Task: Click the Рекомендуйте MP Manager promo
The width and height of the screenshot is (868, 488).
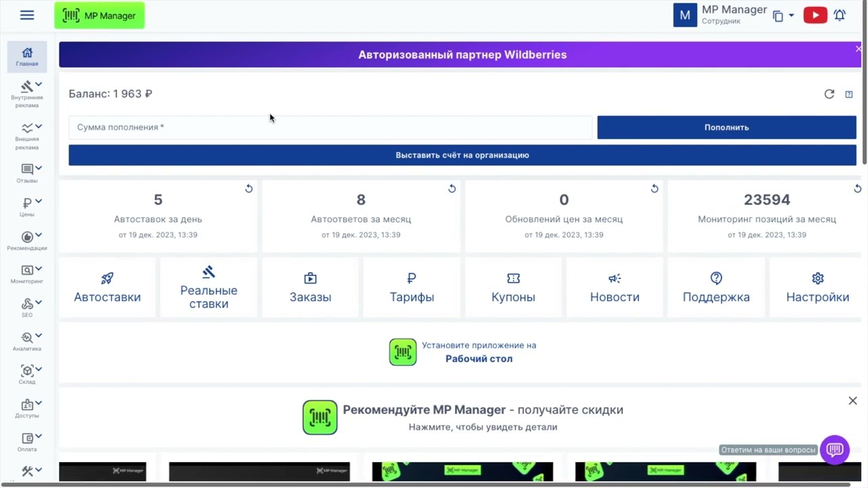Action: pyautogui.click(x=462, y=418)
